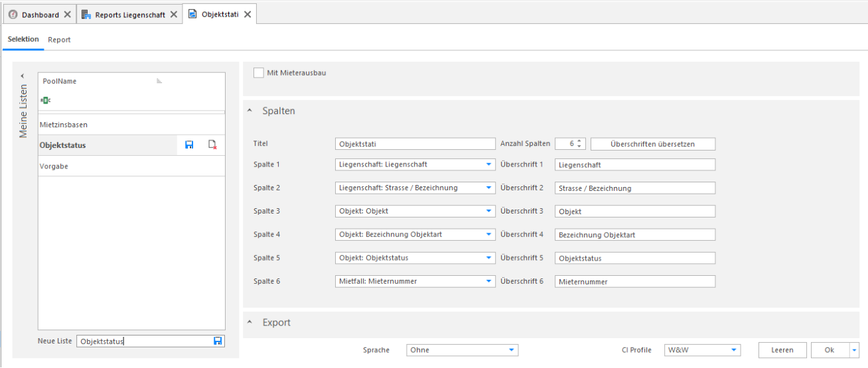Image resolution: width=868 pixels, height=368 pixels.
Task: Open the Sprache dropdown
Action: pos(512,350)
